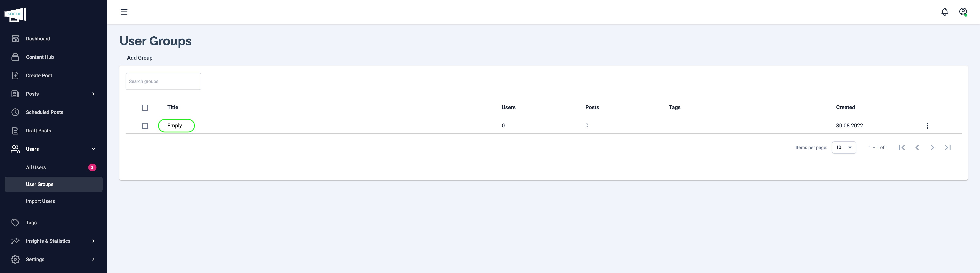Open the Items per page dropdown
The height and width of the screenshot is (273, 980).
pyautogui.click(x=843, y=147)
